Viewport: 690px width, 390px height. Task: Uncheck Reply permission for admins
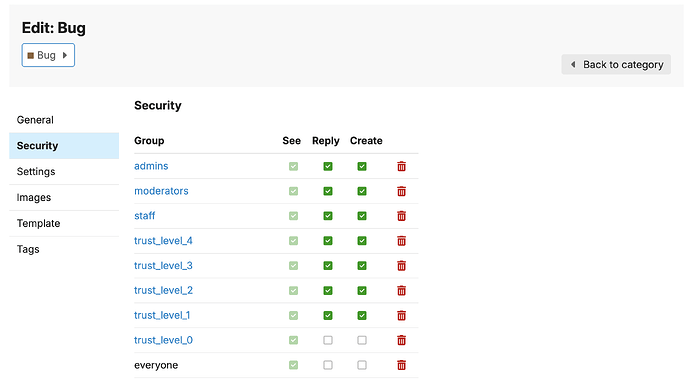pos(328,166)
